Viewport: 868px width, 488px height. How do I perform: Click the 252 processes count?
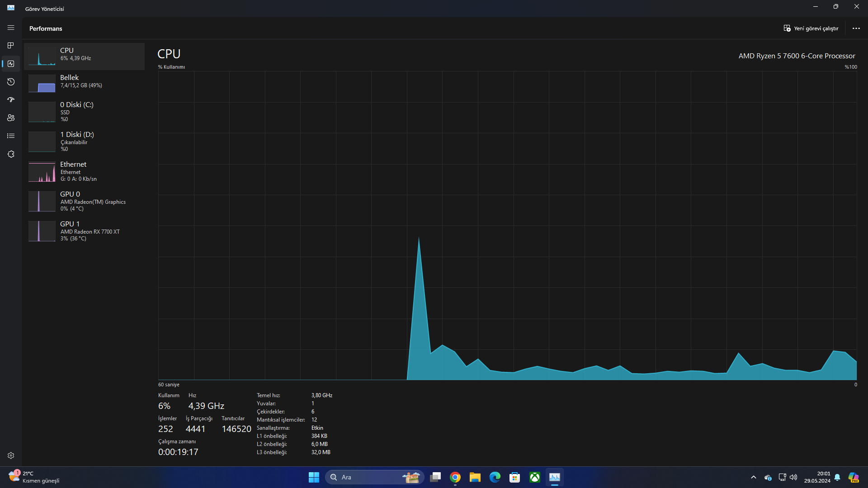(x=165, y=429)
